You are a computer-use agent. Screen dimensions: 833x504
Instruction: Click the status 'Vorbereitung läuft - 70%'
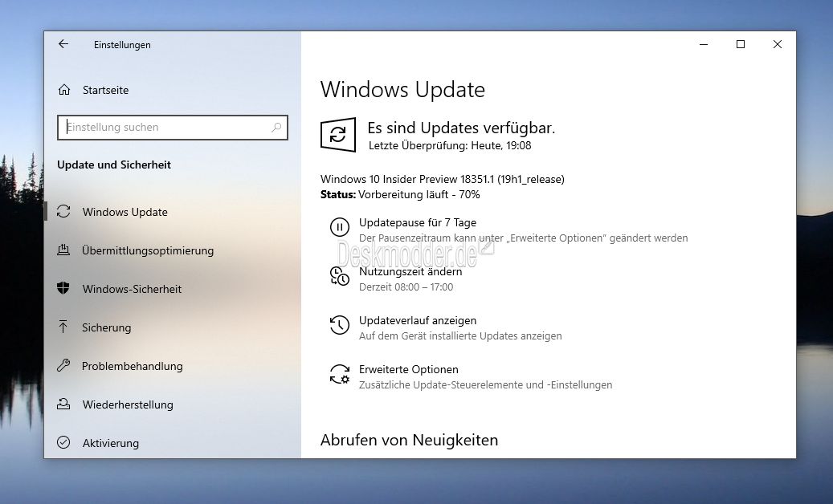coord(419,195)
